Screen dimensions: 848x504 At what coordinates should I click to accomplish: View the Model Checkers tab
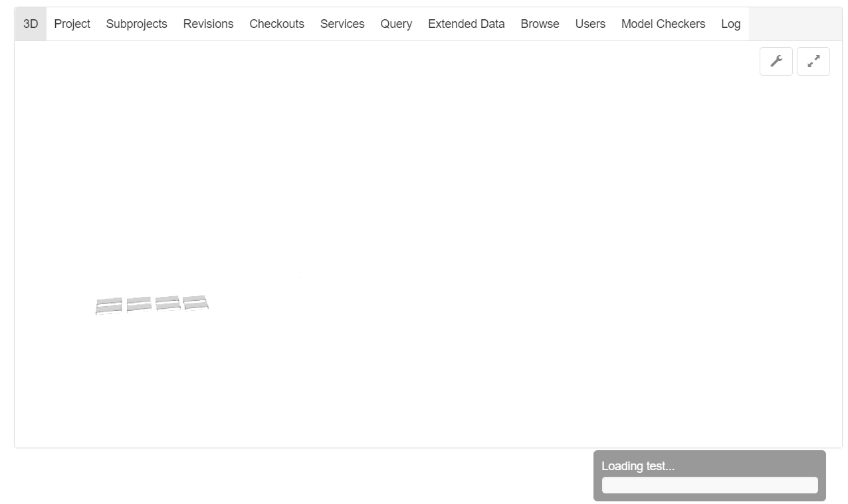pos(663,24)
